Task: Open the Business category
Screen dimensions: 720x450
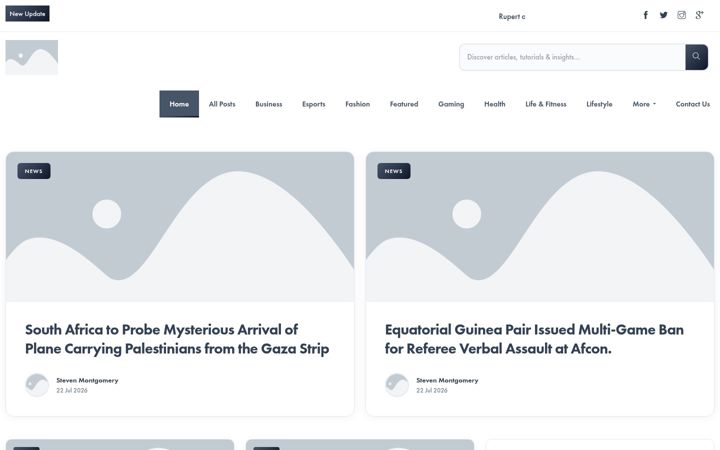Action: click(x=269, y=104)
